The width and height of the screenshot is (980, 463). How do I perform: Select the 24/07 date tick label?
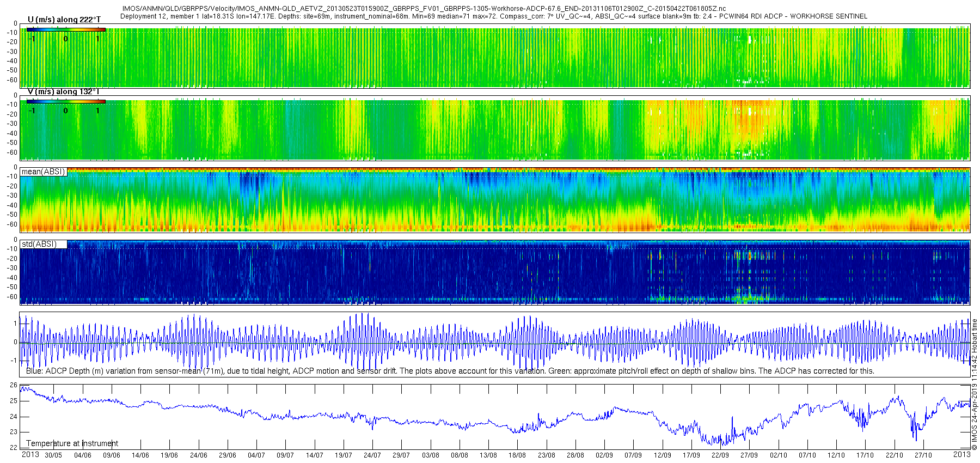(x=372, y=455)
